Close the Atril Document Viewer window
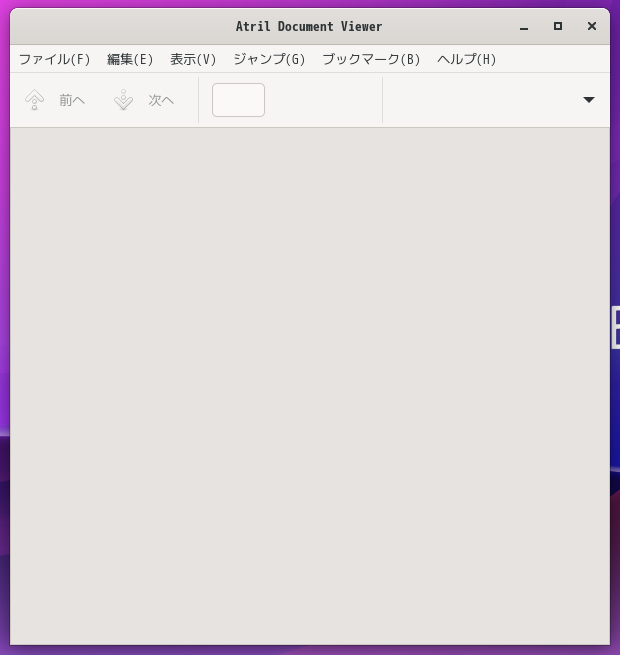 592,26
